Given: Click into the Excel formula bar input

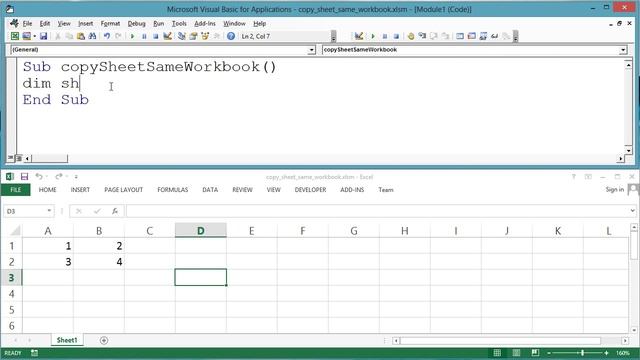Looking at the screenshot, I should coord(377,211).
